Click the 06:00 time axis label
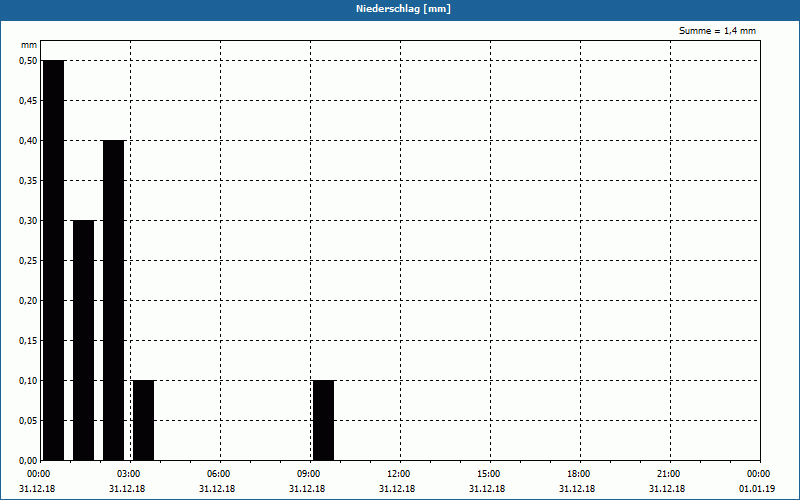Viewport: 800px width, 500px height. click(217, 474)
